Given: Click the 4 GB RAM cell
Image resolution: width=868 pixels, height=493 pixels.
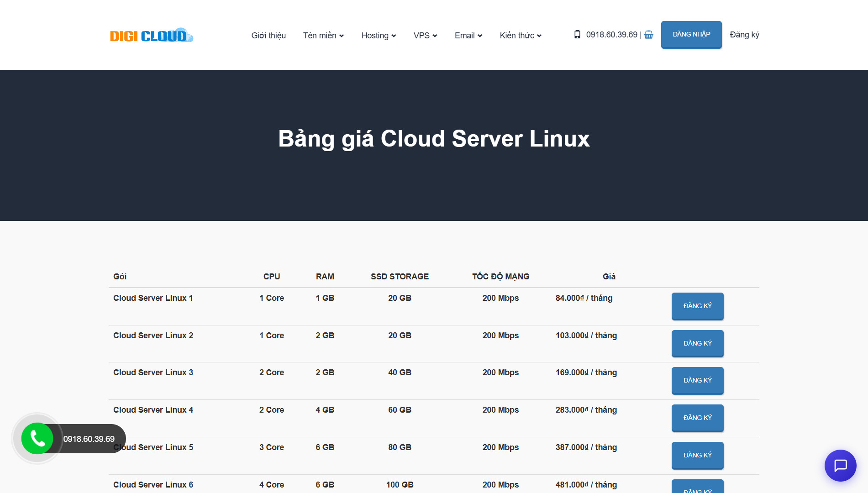Looking at the screenshot, I should tap(325, 410).
